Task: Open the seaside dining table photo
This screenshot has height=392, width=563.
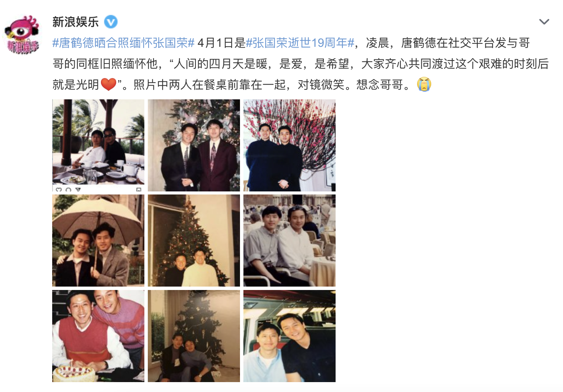Action: 98,145
